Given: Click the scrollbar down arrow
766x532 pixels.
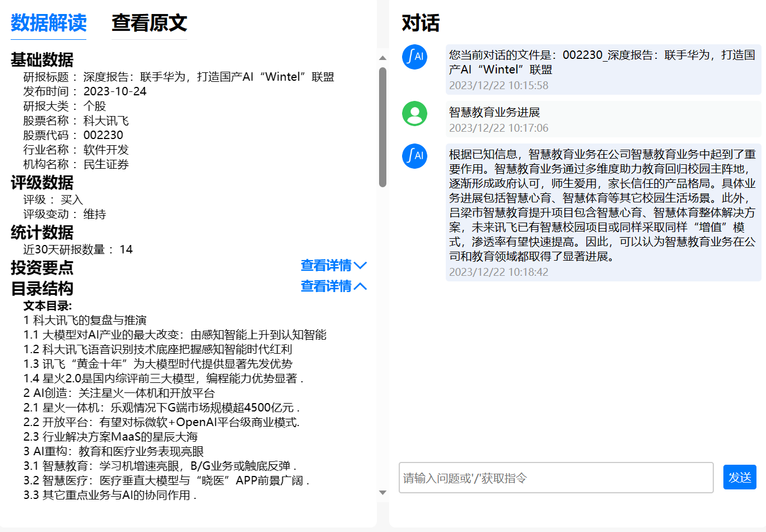Looking at the screenshot, I should (x=382, y=493).
